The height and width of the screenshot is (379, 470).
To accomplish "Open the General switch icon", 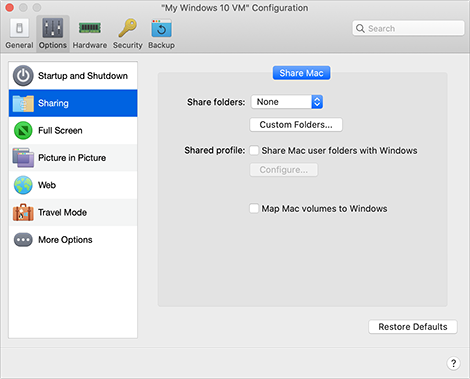I will coord(19,28).
